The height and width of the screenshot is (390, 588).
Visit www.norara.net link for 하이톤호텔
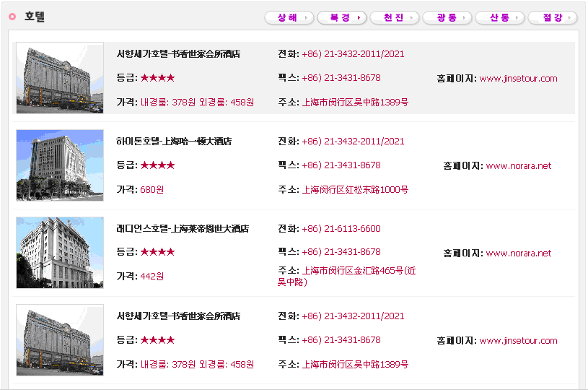click(x=518, y=166)
